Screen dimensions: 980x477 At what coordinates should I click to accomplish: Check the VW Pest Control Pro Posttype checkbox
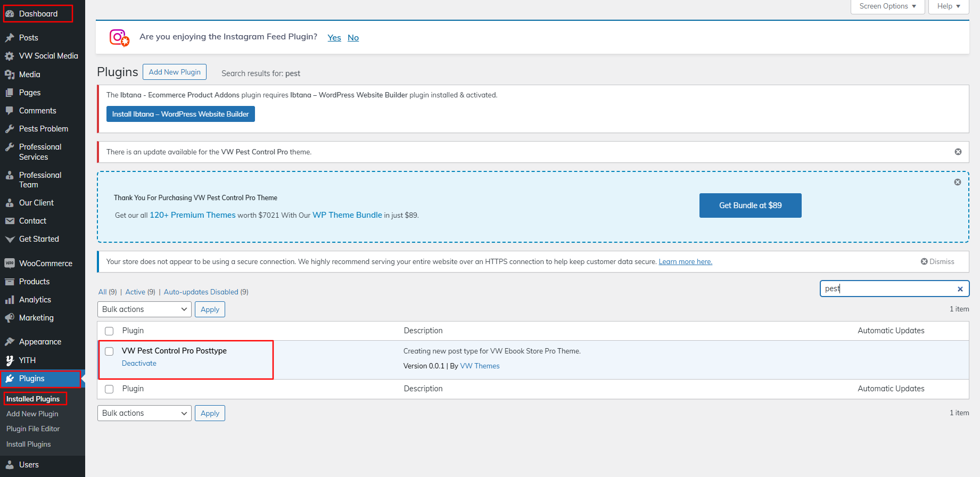click(x=109, y=351)
